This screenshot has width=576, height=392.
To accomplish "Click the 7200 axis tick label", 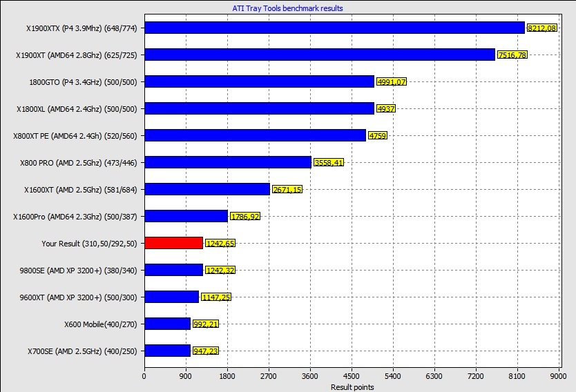I will (476, 376).
